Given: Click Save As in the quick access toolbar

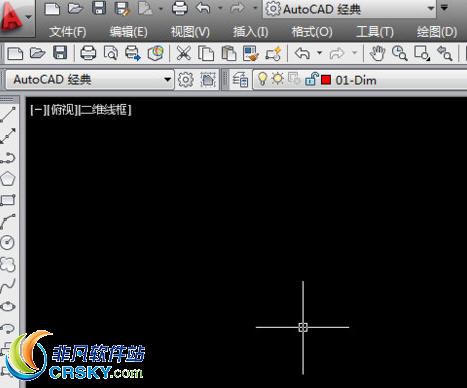Looking at the screenshot, I should coord(122,8).
